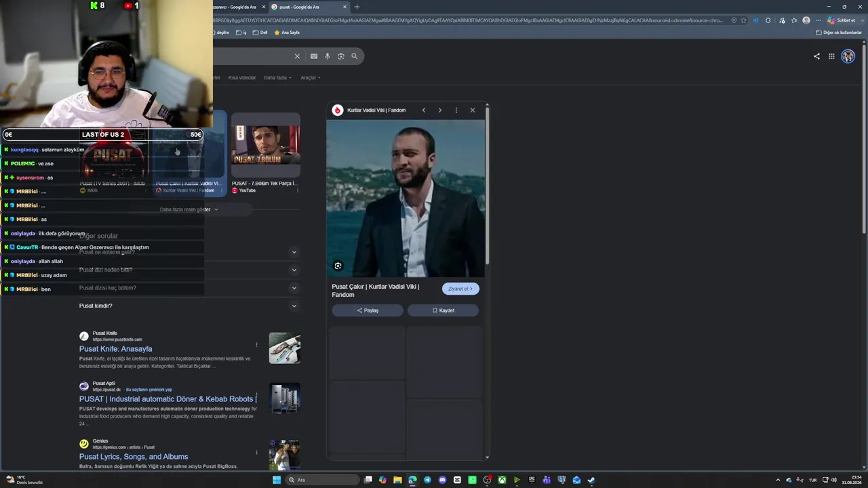868x488 pixels.
Task: Open the 'Pusat Knife: Anasayfa' result link
Action: pos(115,349)
